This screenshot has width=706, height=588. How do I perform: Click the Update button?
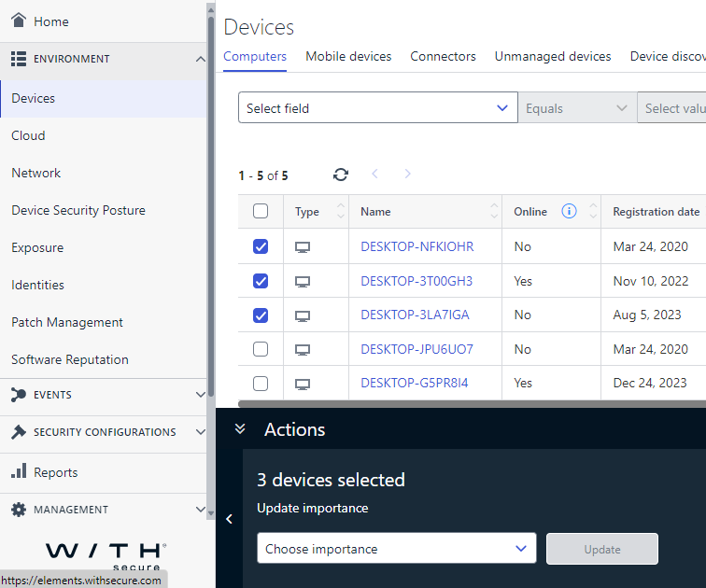click(602, 549)
